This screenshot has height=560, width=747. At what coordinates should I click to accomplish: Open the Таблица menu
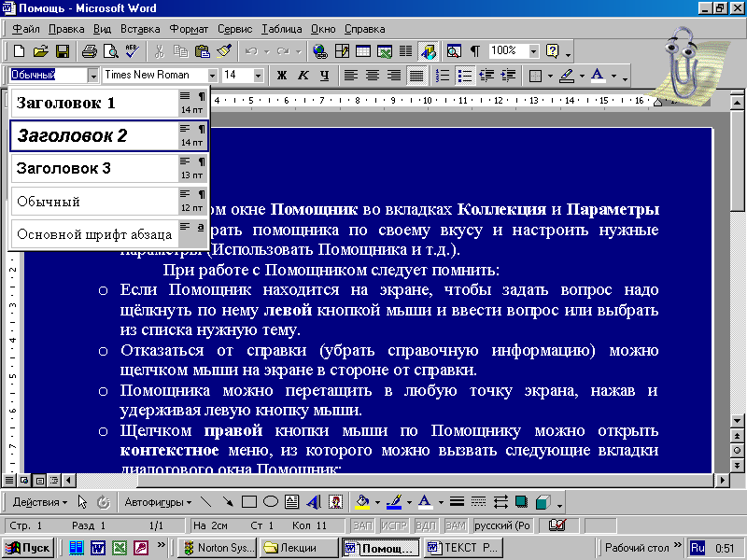[x=282, y=29]
